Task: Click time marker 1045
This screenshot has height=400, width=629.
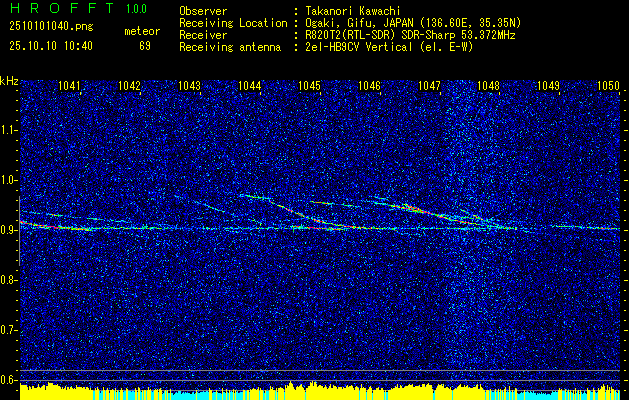Action: (x=309, y=86)
